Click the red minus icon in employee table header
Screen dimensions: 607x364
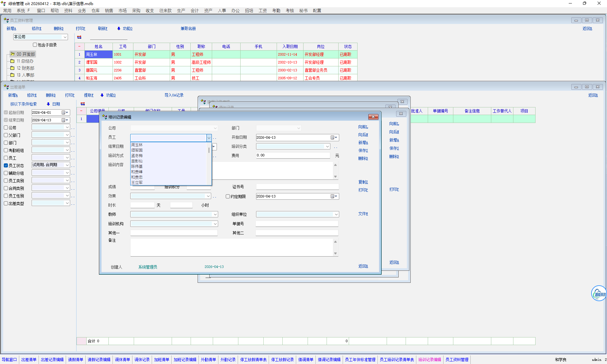[x=79, y=46]
